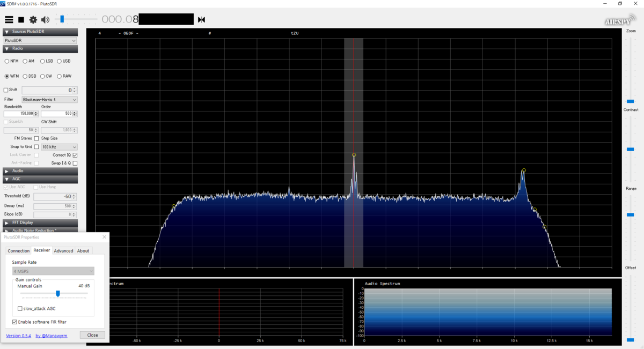Switch to the Receiver tab

point(41,250)
